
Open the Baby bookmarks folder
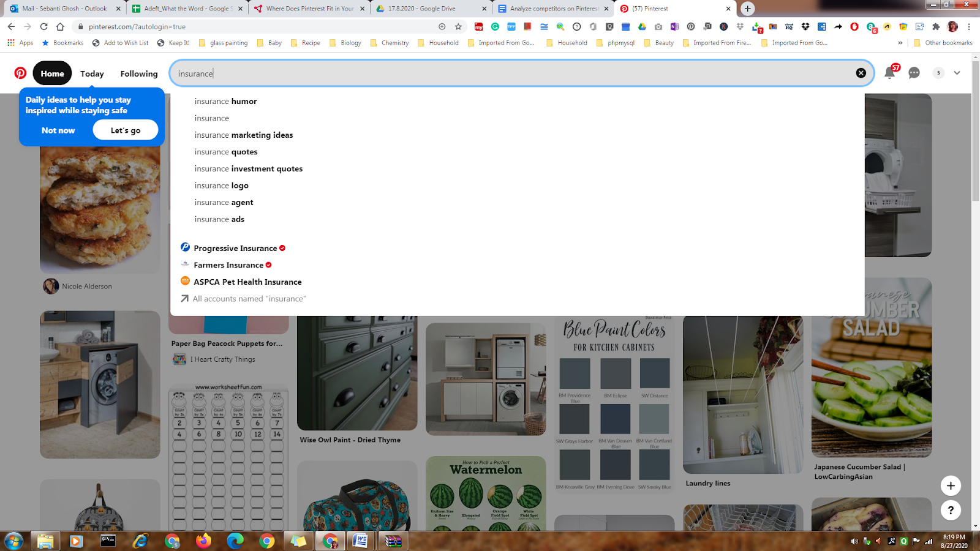(x=269, y=43)
